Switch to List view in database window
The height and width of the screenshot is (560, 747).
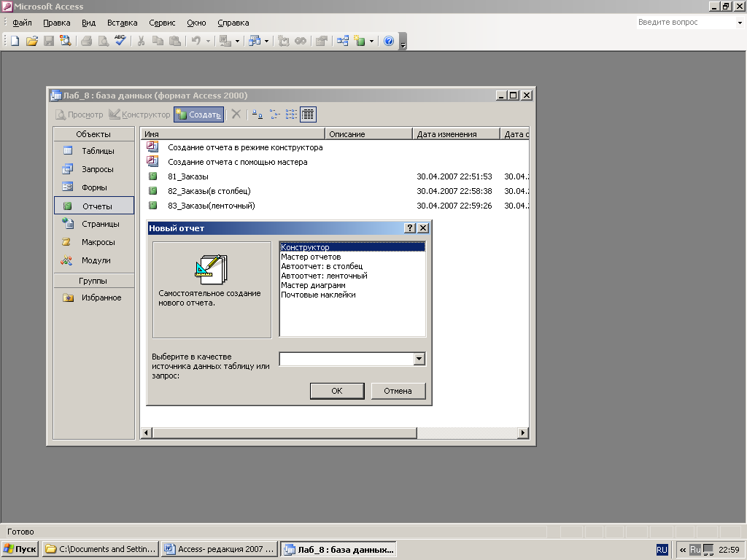pos(291,114)
